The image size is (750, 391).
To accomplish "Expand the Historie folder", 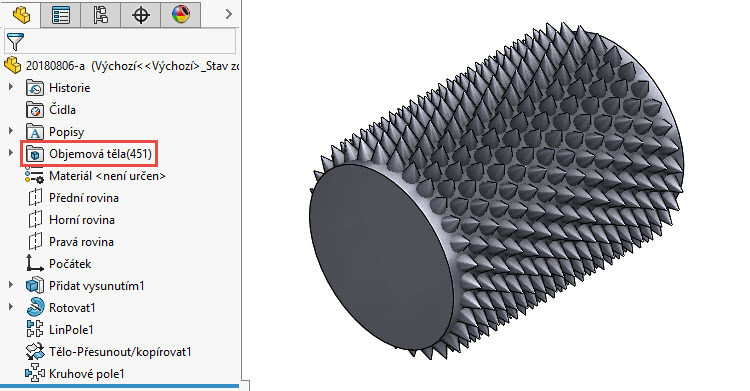I will click(11, 88).
